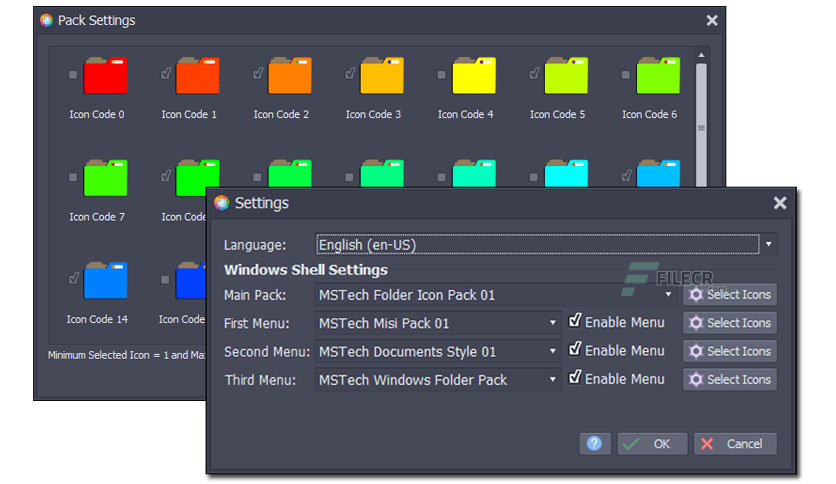Expand the Second Menu dropdown
This screenshot has width=836, height=484.
pos(553,351)
